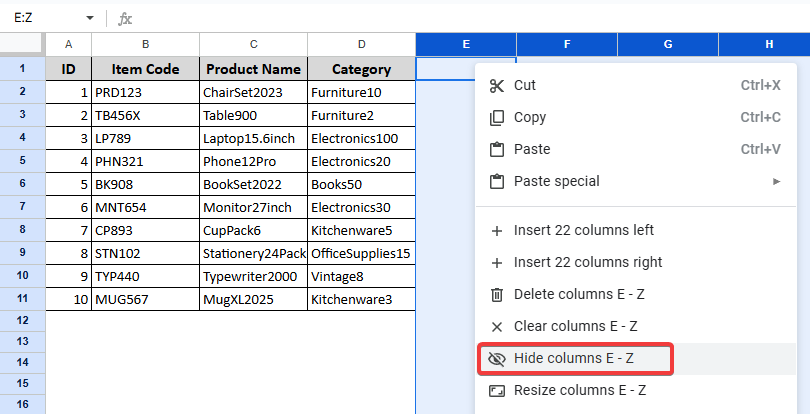Click the trash icon for Delete columns
Image resolution: width=810 pixels, height=414 pixels.
496,294
